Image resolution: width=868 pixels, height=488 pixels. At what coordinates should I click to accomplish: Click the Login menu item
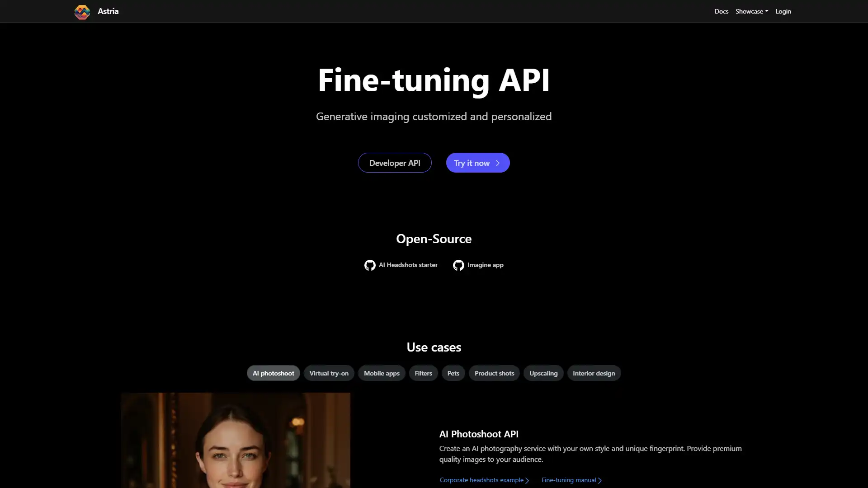coord(783,11)
